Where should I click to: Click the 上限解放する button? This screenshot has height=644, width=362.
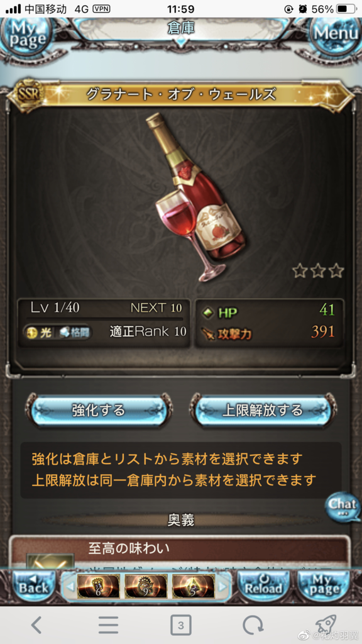(x=262, y=410)
